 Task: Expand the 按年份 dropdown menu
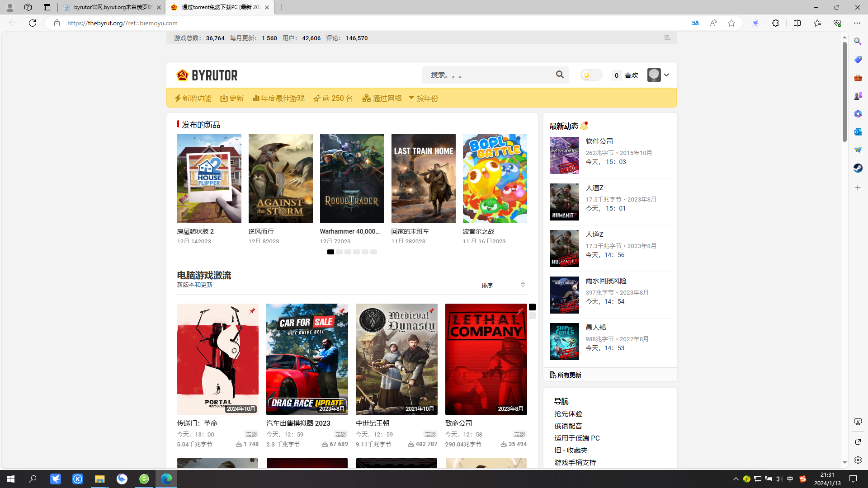(424, 98)
